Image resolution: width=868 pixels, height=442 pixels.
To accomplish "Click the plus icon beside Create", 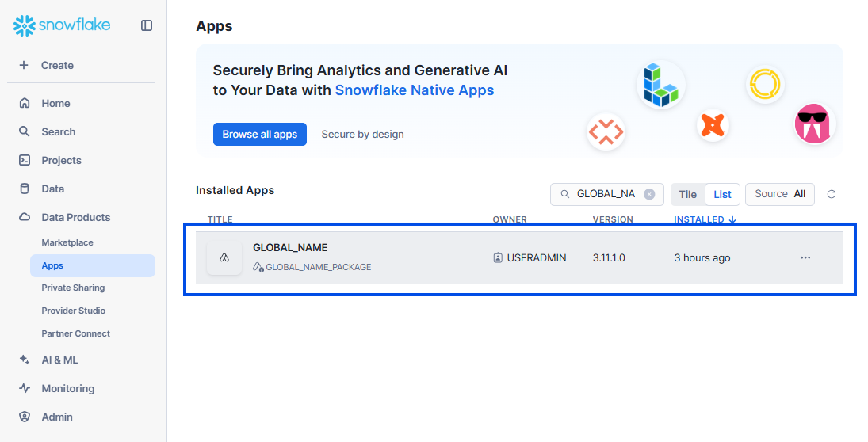I will [x=24, y=65].
